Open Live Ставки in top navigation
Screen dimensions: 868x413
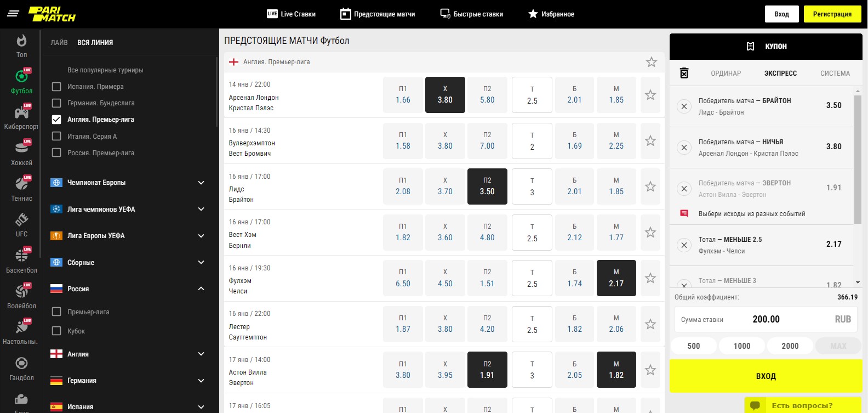coord(291,14)
